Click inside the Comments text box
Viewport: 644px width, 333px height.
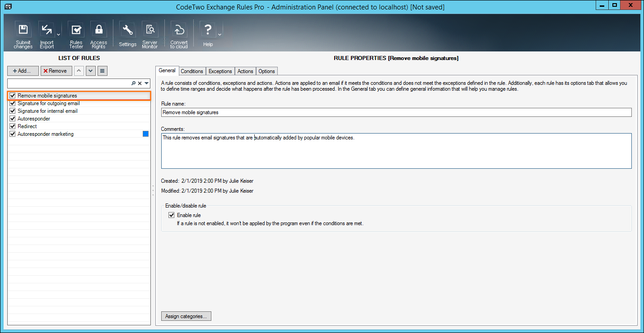click(396, 151)
